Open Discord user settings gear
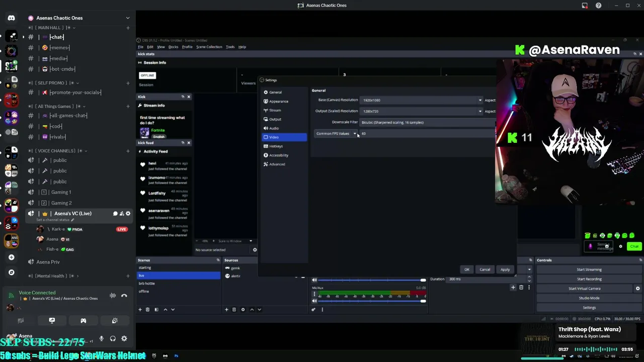Image resolution: width=644 pixels, height=362 pixels. [x=124, y=339]
